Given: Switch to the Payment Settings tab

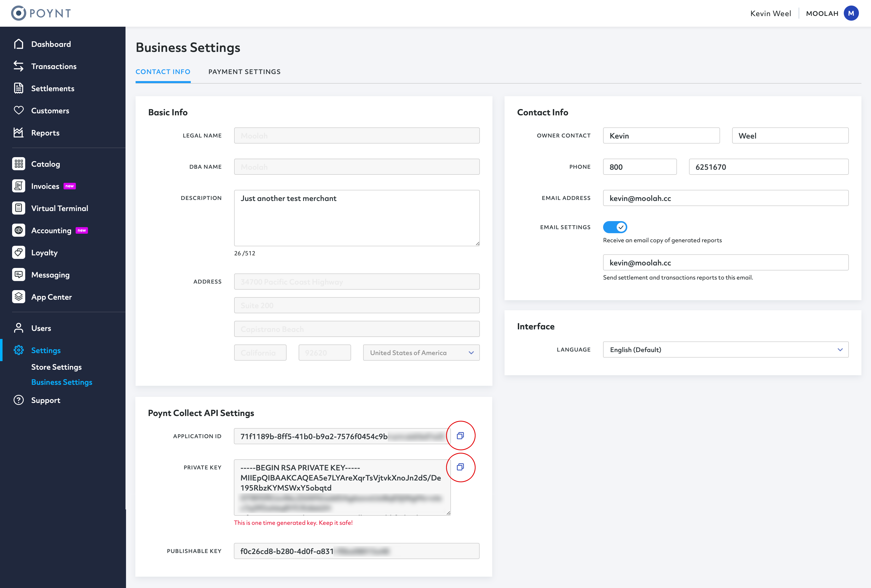Looking at the screenshot, I should (244, 72).
